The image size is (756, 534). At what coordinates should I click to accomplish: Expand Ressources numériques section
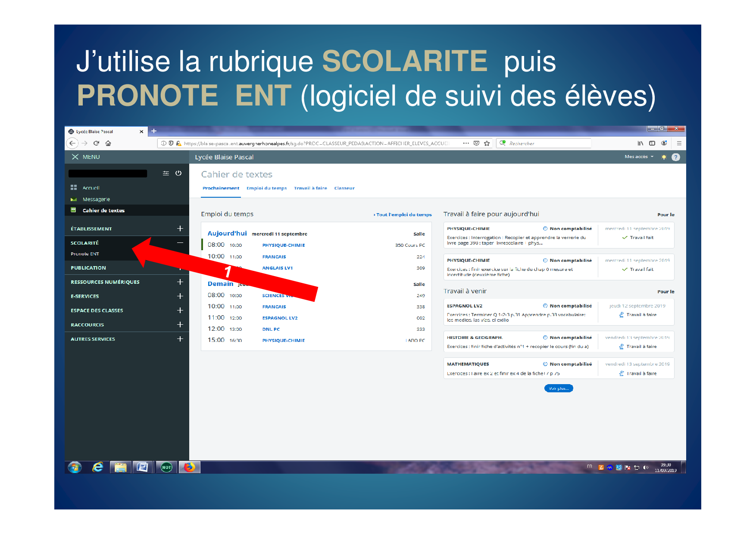click(180, 282)
